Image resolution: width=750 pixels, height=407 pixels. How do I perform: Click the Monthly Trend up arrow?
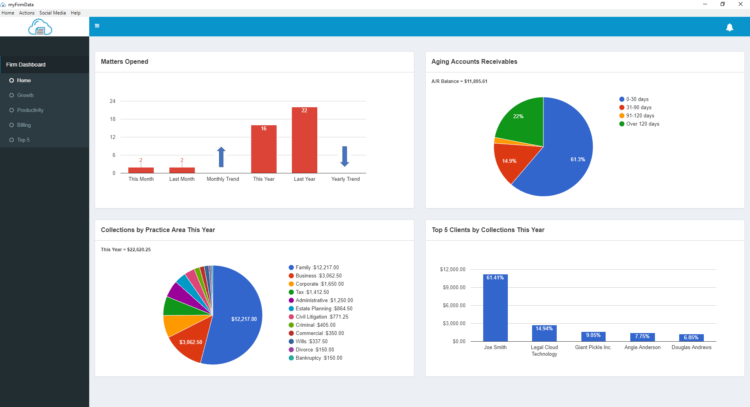coord(221,156)
